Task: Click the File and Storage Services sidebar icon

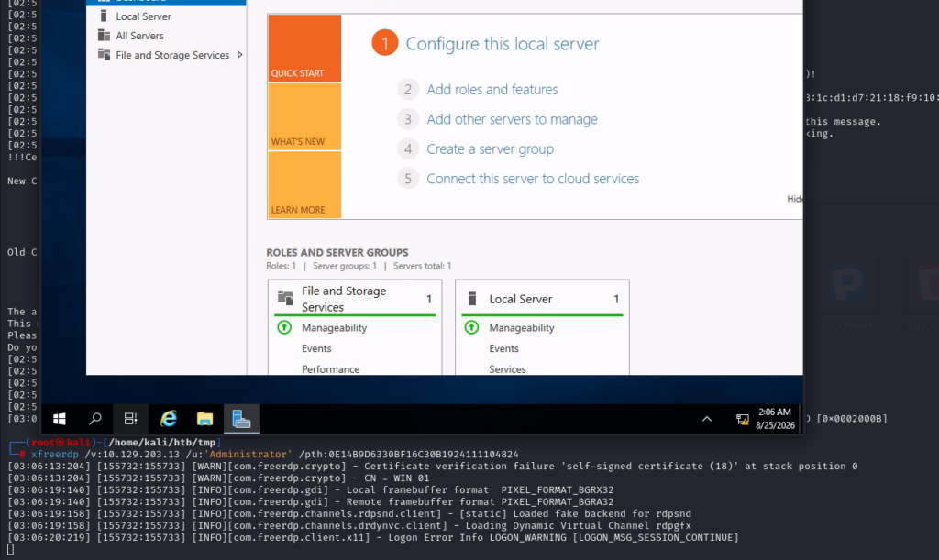Action: (105, 54)
